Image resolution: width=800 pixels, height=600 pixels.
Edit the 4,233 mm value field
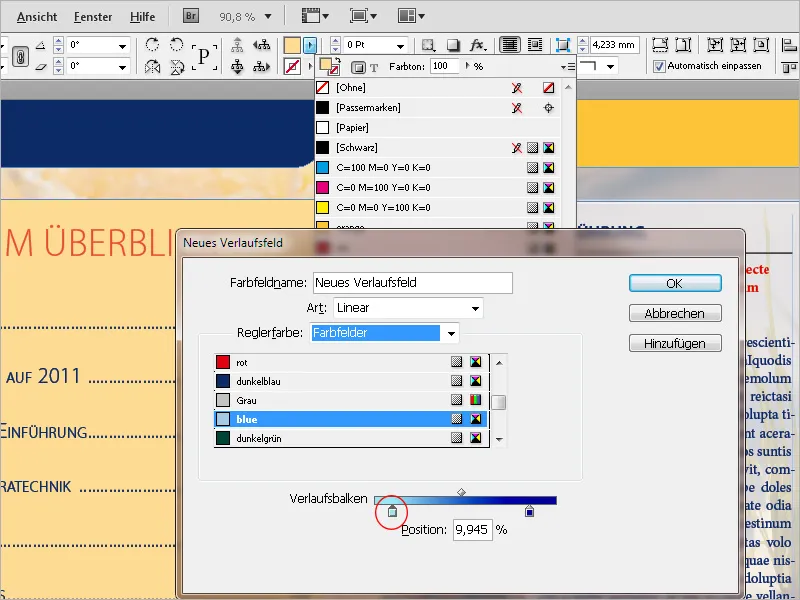click(x=614, y=45)
